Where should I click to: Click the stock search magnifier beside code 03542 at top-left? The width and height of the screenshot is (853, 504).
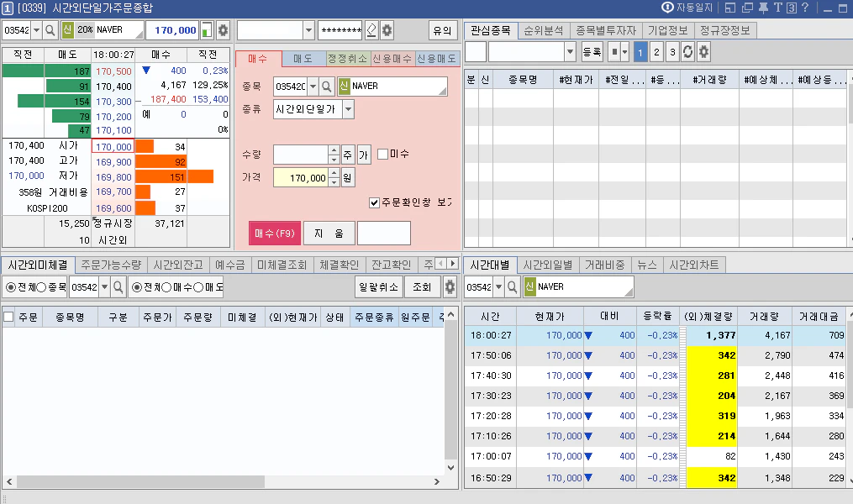[x=50, y=30]
